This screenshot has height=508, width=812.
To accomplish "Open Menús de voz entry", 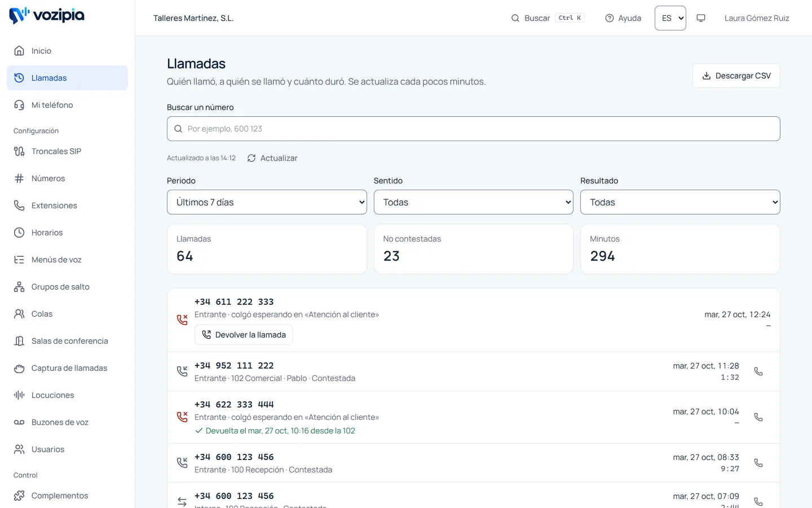I will pos(67,260).
